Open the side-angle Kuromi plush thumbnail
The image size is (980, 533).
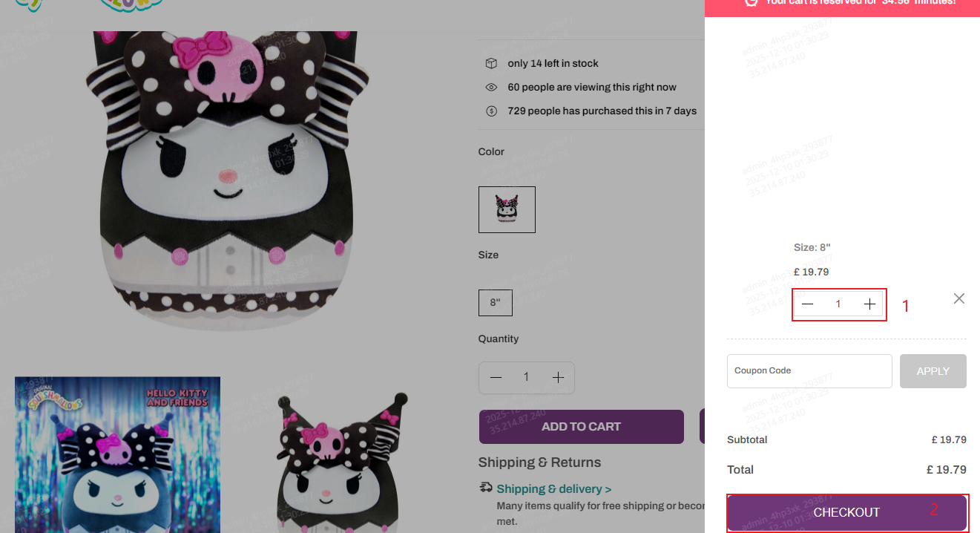coord(342,460)
